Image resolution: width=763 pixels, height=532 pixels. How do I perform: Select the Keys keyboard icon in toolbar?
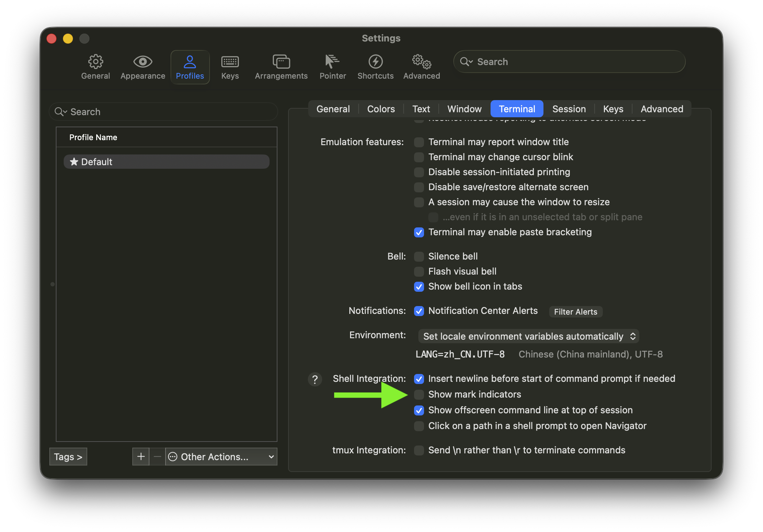230,62
